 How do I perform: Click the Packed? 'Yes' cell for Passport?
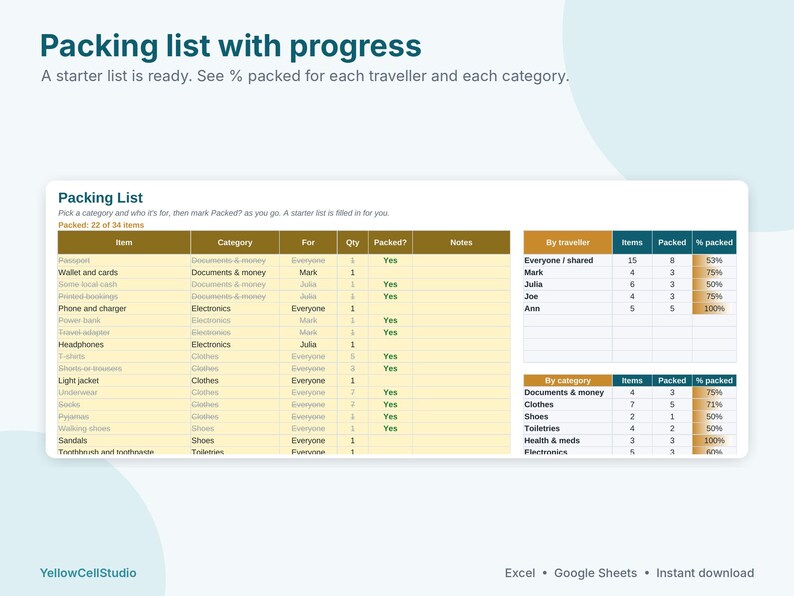(390, 260)
